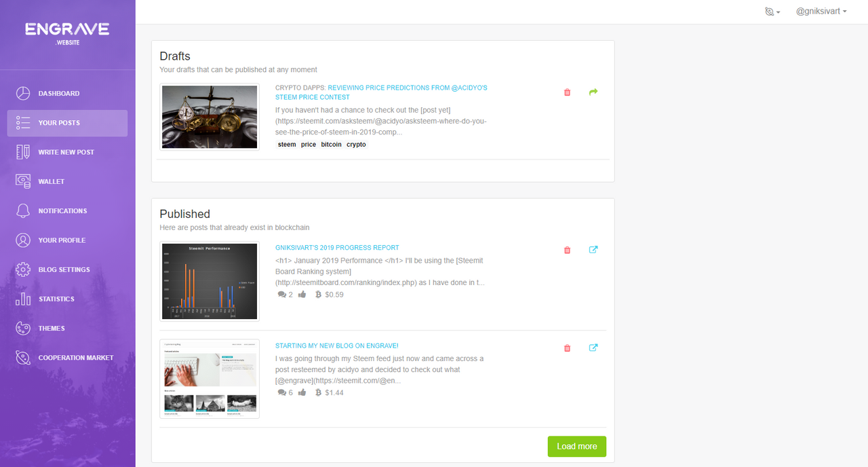This screenshot has width=868, height=467.
Task: Open 2019 Progress Report in external link
Action: point(593,249)
